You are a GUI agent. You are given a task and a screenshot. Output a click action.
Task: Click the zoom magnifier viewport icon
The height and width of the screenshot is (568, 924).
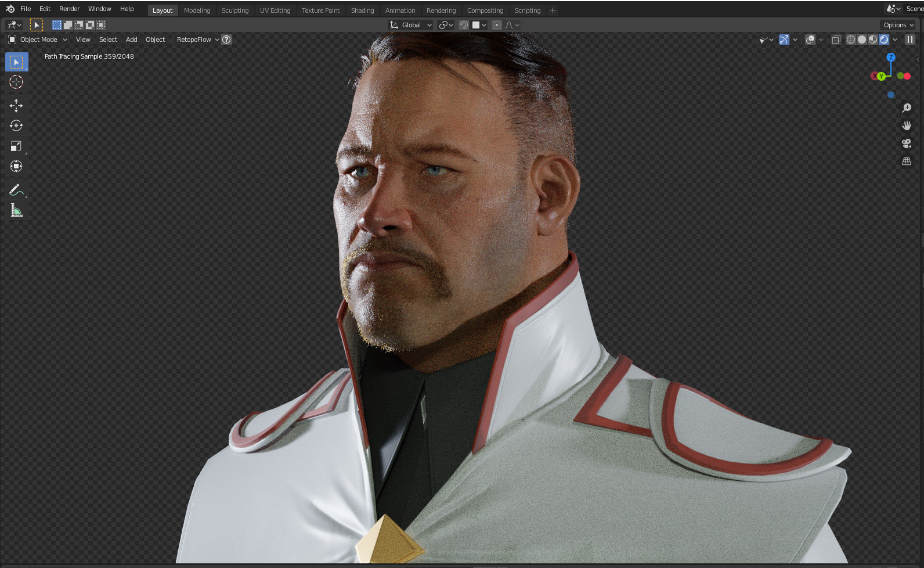907,108
